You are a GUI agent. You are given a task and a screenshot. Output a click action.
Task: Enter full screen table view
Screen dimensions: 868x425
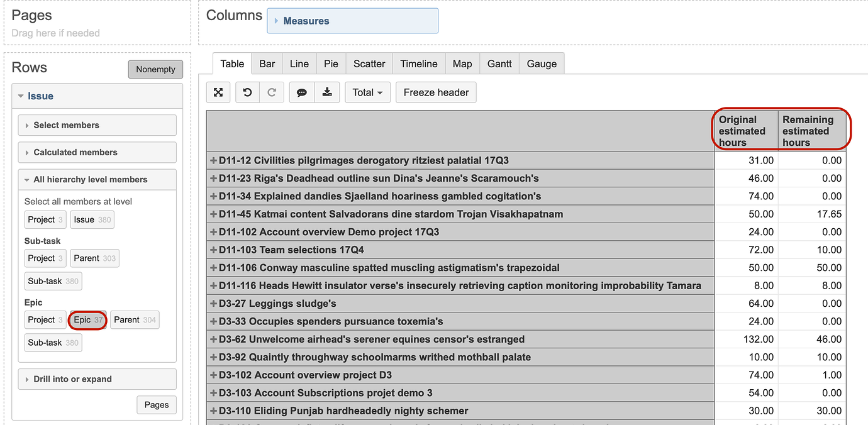(x=218, y=92)
